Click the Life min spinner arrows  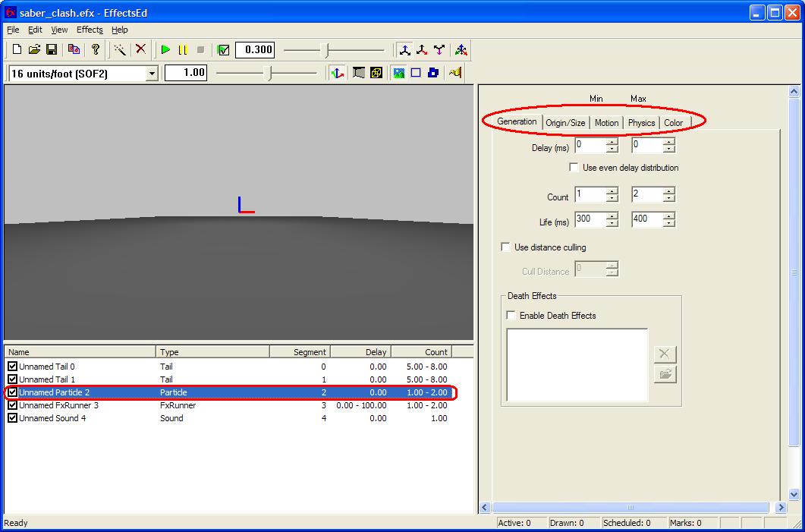coord(612,220)
